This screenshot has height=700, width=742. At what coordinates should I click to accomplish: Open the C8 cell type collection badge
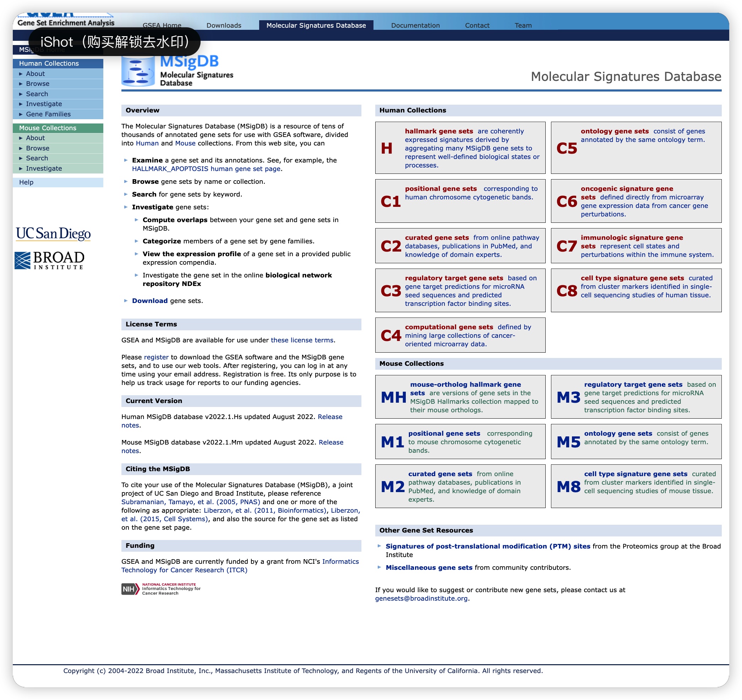(567, 291)
